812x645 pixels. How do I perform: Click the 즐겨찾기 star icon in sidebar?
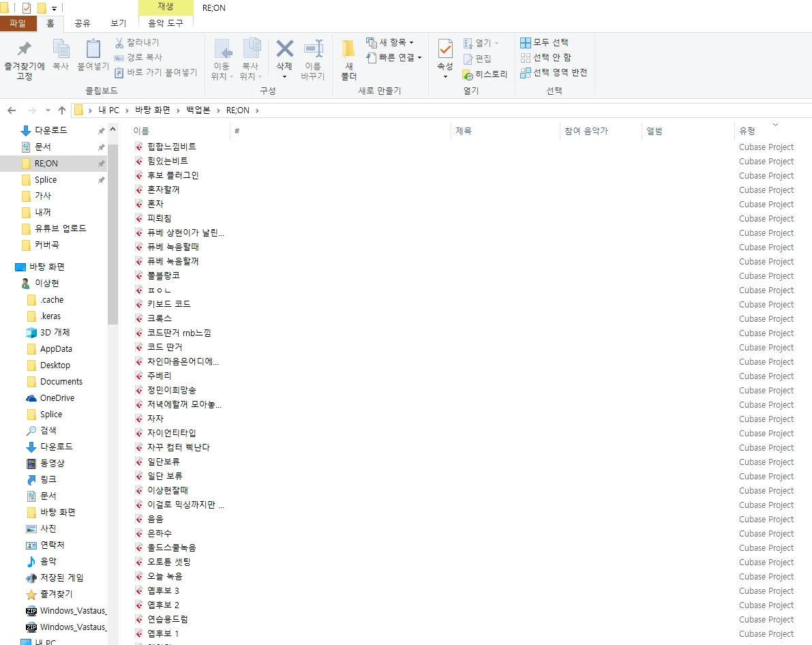pos(31,595)
